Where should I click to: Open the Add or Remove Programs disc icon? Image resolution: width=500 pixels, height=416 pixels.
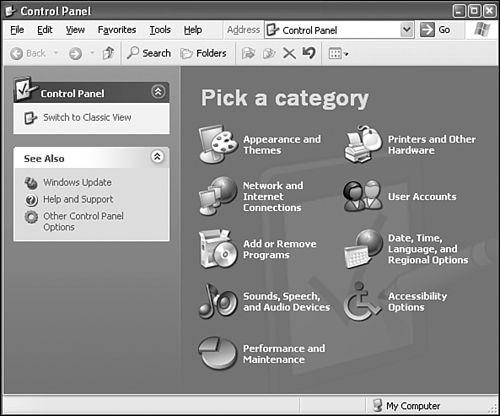tap(218, 249)
